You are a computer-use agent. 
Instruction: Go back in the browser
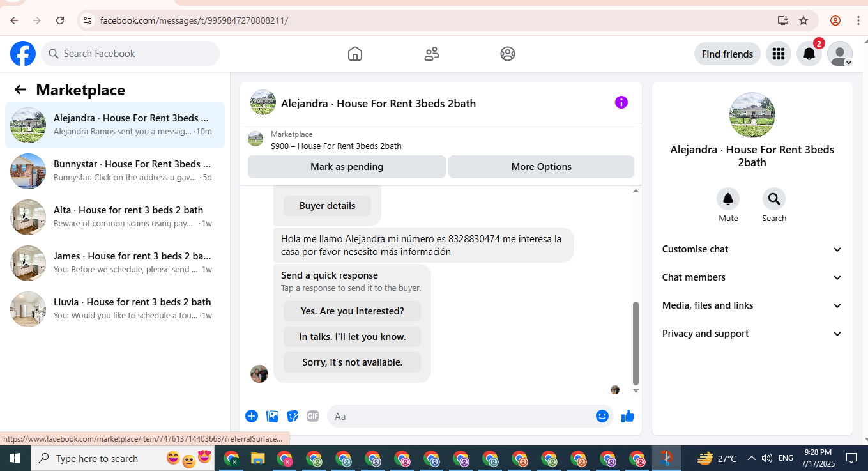point(14,20)
